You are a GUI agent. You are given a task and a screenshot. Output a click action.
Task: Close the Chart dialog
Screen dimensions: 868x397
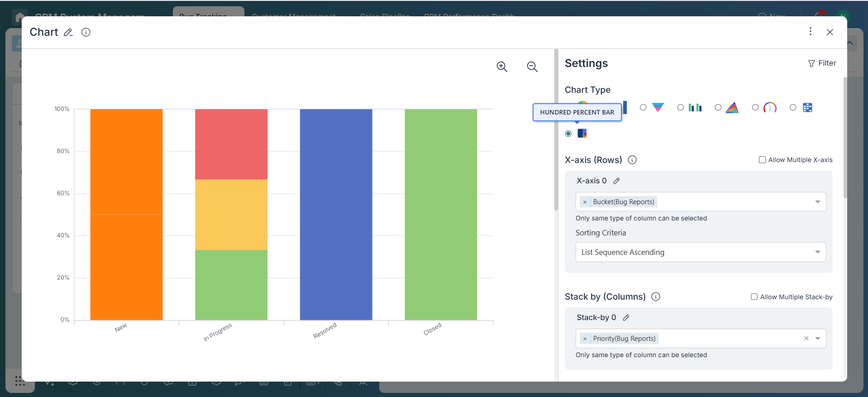[x=830, y=32]
